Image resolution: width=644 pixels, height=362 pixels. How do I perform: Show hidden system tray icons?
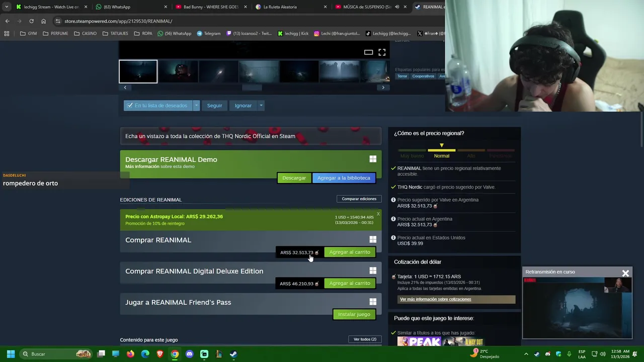(526, 354)
